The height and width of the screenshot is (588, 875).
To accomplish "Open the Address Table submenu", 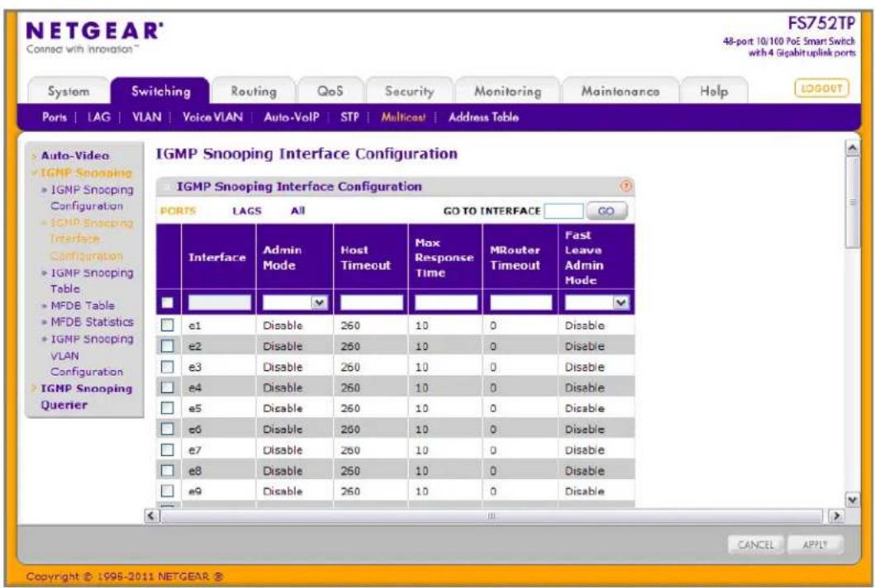I will point(483,117).
